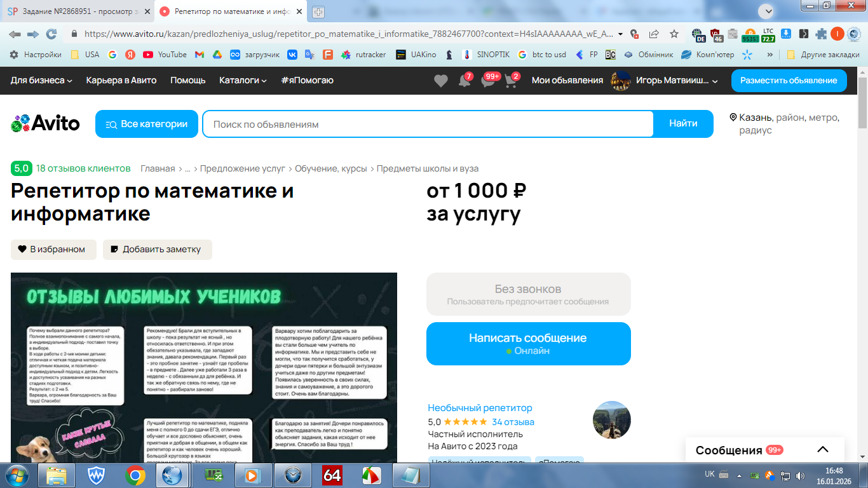Open the Yandex bookmark icon

click(x=130, y=55)
